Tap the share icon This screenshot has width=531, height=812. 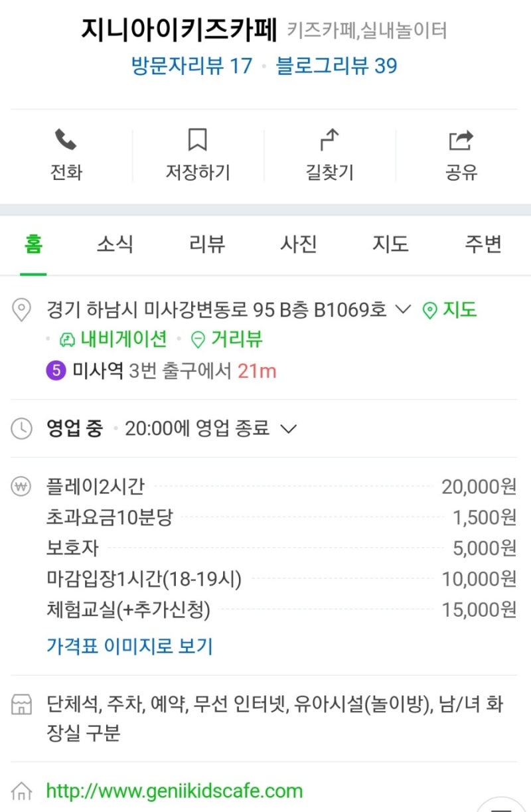coord(461,141)
